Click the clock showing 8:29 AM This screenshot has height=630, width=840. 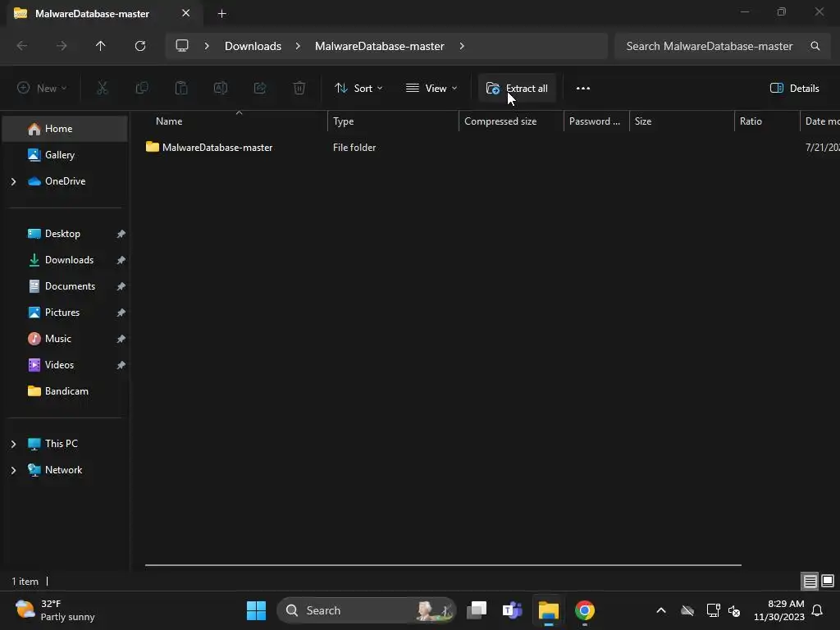pos(779,610)
